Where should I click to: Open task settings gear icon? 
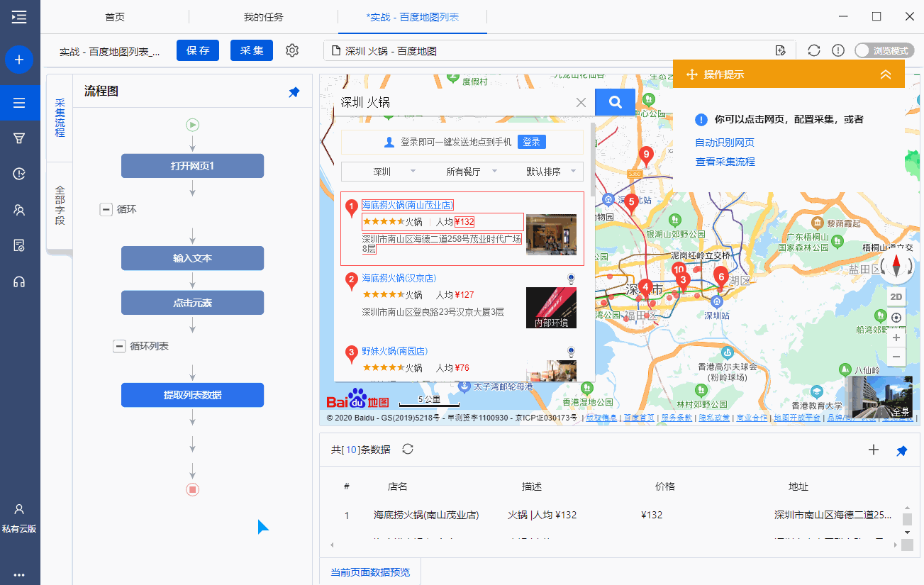(x=292, y=50)
